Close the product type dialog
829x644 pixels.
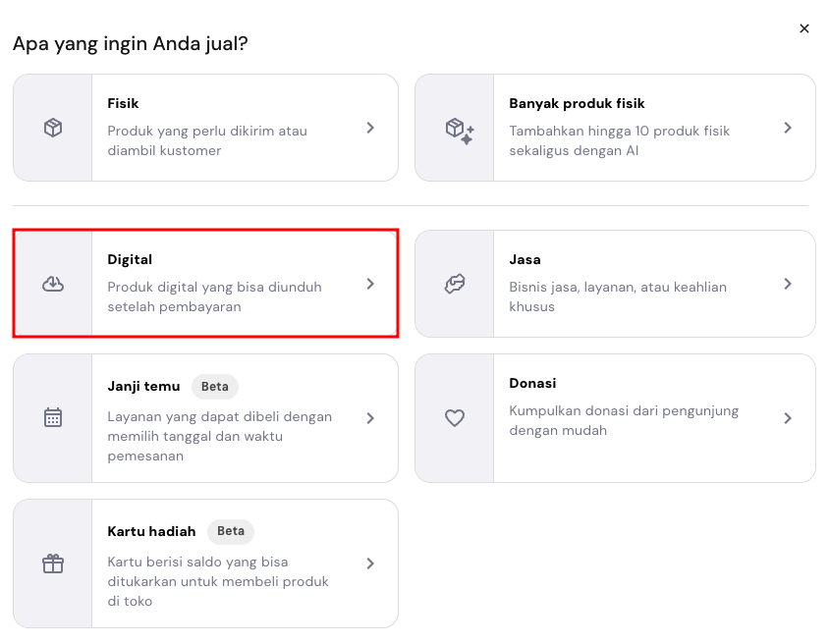804,28
